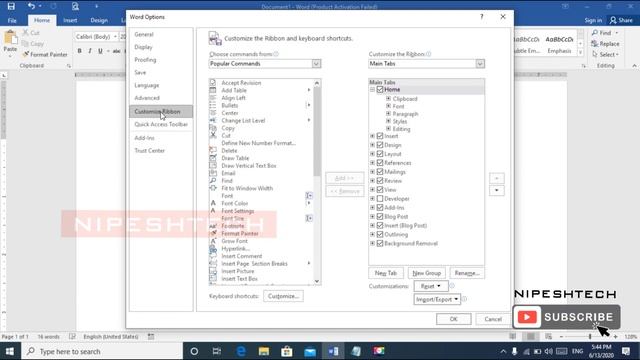
Task: Open Microsoft Store from the taskbar
Action: (x=287, y=351)
